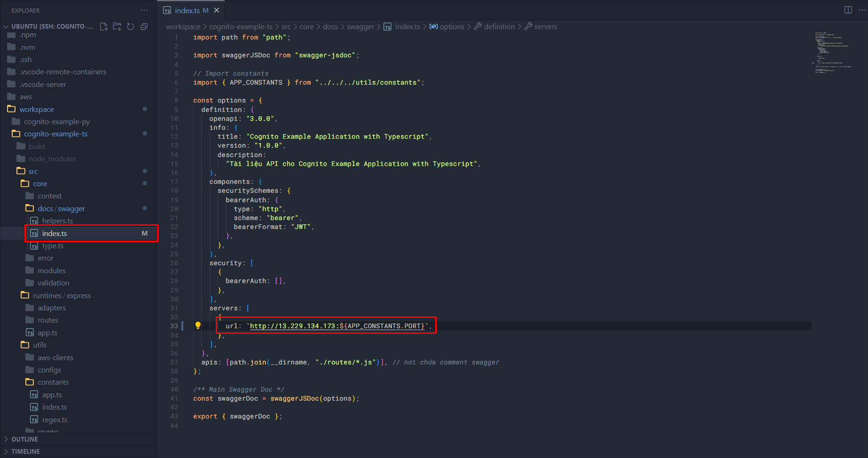Screen dimensions: 868x458
Task: Click the code minimap preview
Action: tap(834, 52)
